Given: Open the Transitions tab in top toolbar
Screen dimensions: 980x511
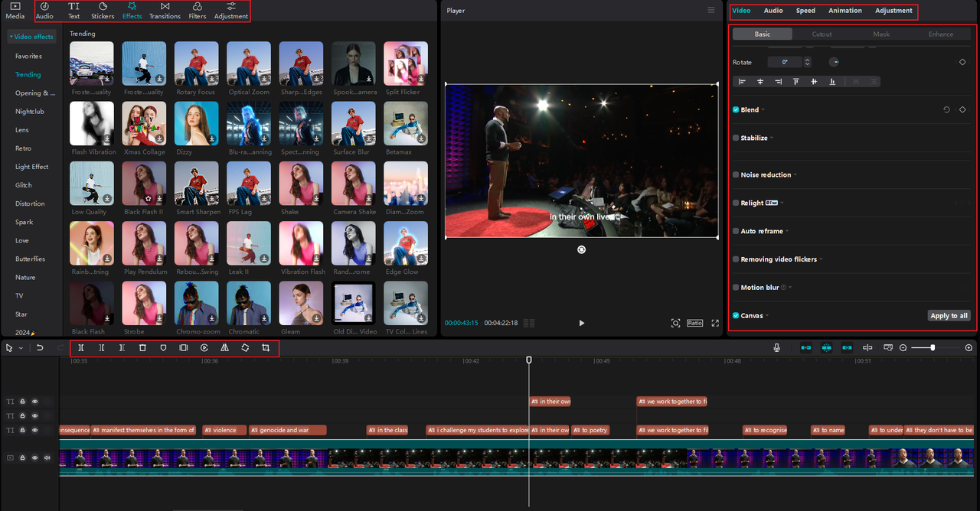Looking at the screenshot, I should (x=165, y=11).
